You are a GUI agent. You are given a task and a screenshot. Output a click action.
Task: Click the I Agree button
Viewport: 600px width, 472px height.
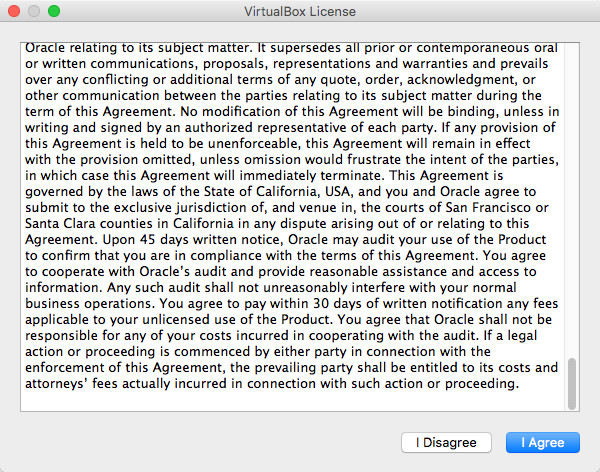click(543, 442)
